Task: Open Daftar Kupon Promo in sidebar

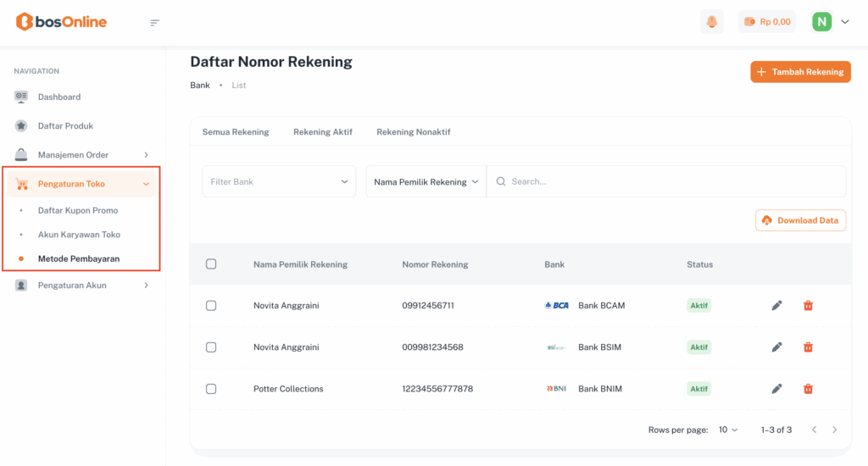Action: point(78,210)
